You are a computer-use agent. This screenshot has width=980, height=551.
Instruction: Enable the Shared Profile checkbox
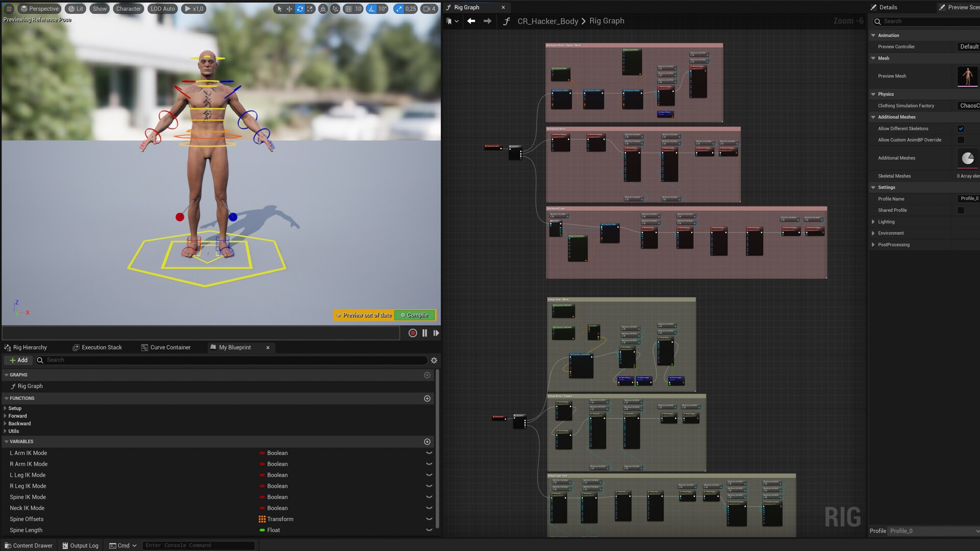coord(961,210)
